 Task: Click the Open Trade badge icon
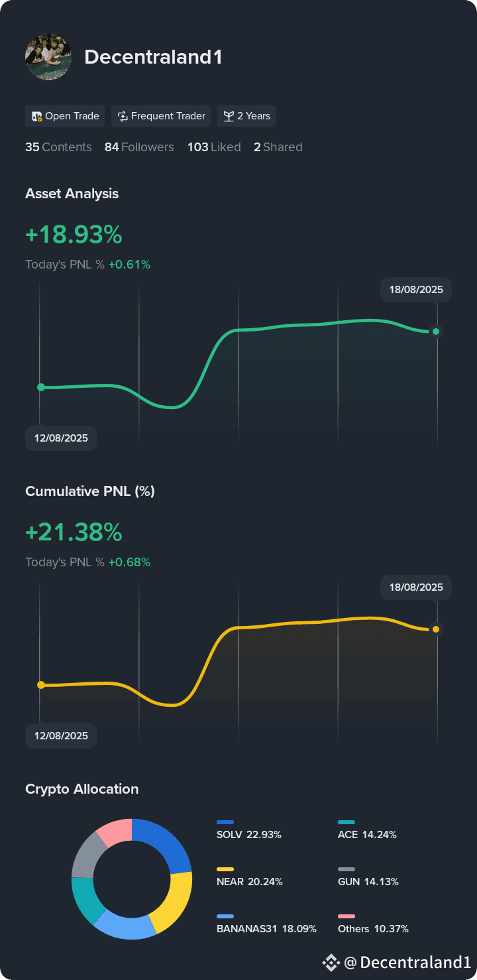(36, 115)
